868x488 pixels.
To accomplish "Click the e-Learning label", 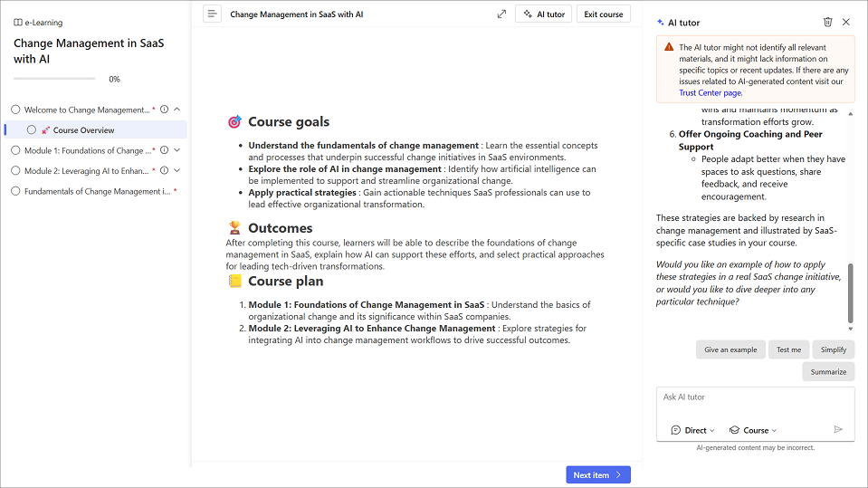I will click(43, 23).
